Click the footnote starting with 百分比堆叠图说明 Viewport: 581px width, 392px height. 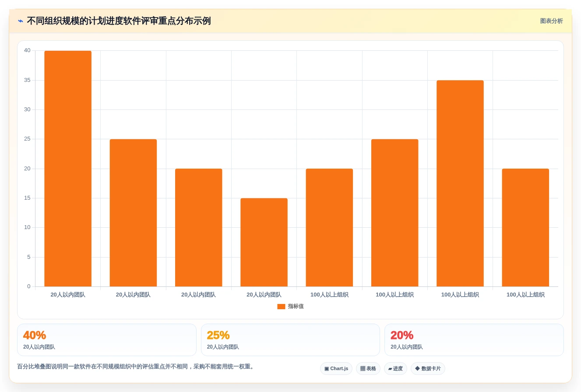(136, 367)
